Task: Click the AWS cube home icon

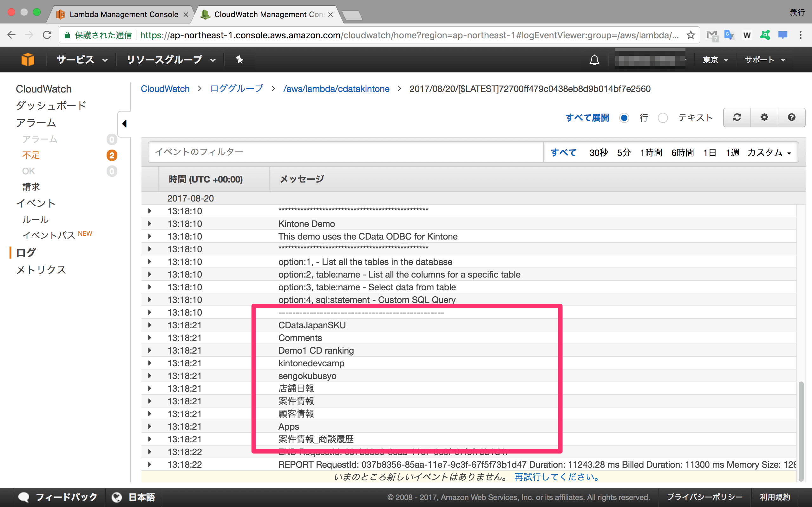Action: [28, 60]
